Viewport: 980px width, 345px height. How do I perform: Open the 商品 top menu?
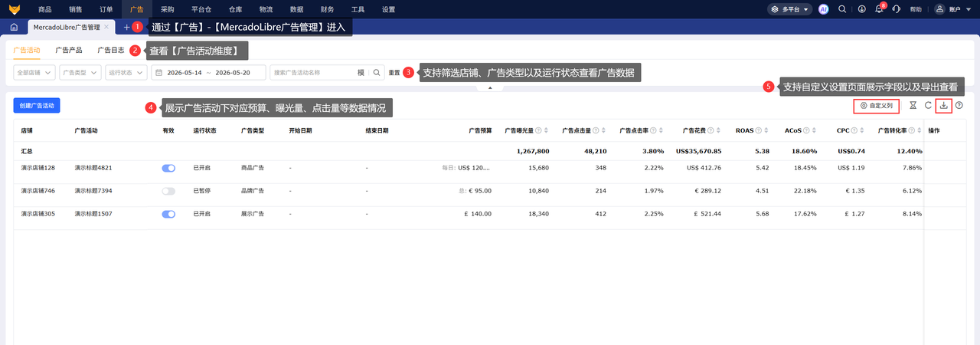click(x=45, y=9)
